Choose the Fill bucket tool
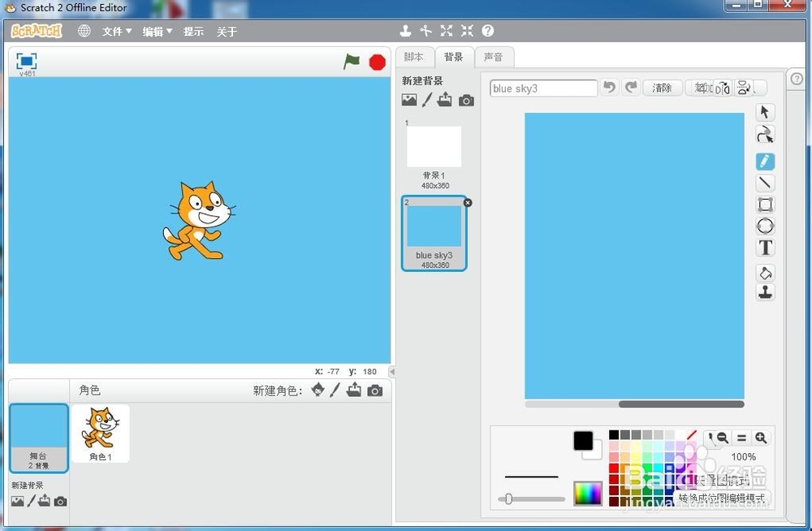The width and height of the screenshot is (812, 531). click(x=765, y=273)
